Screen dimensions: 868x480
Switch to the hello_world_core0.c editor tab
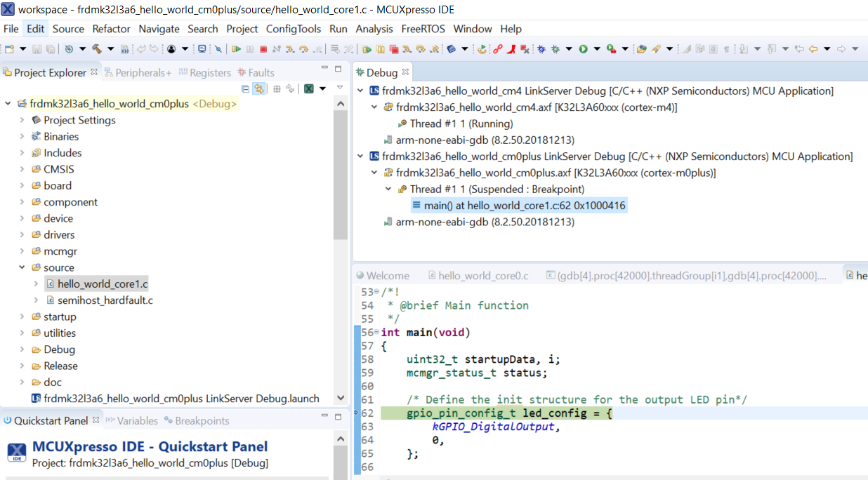point(478,275)
